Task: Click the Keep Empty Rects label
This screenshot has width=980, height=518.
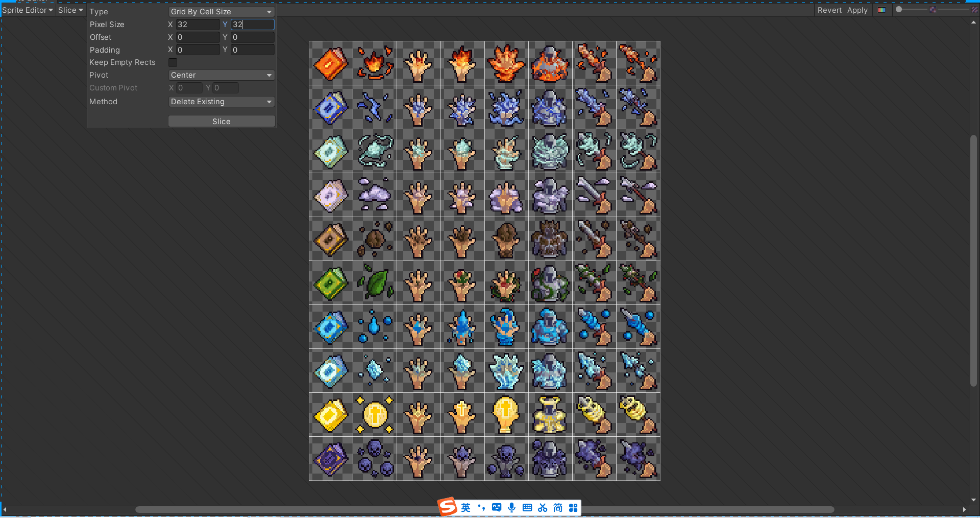Action: 122,62
